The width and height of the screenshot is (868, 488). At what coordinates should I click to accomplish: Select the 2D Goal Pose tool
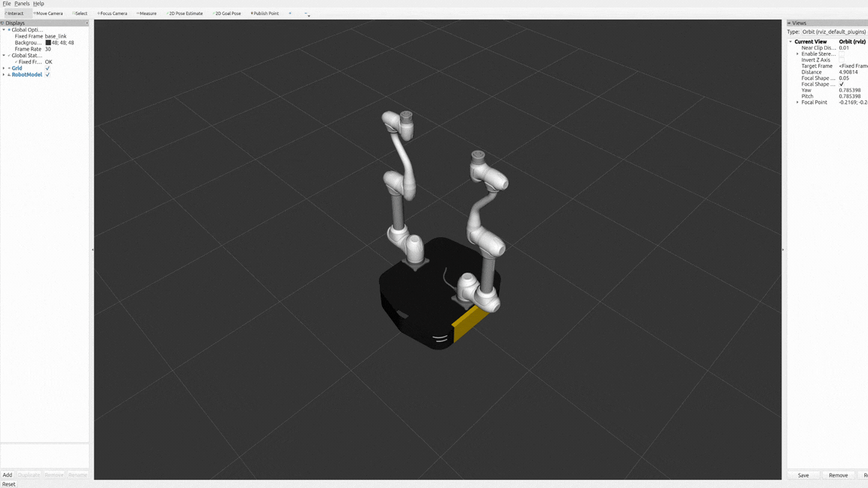(227, 14)
